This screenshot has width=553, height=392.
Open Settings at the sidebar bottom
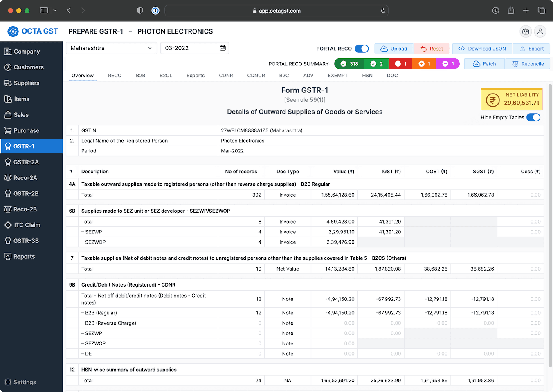click(31, 382)
